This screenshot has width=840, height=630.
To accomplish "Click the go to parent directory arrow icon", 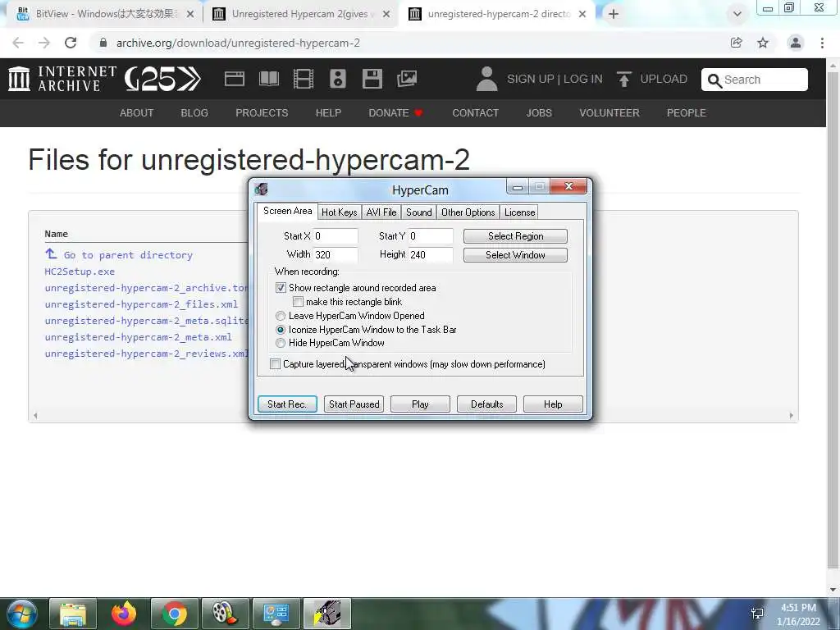I will click(51, 254).
